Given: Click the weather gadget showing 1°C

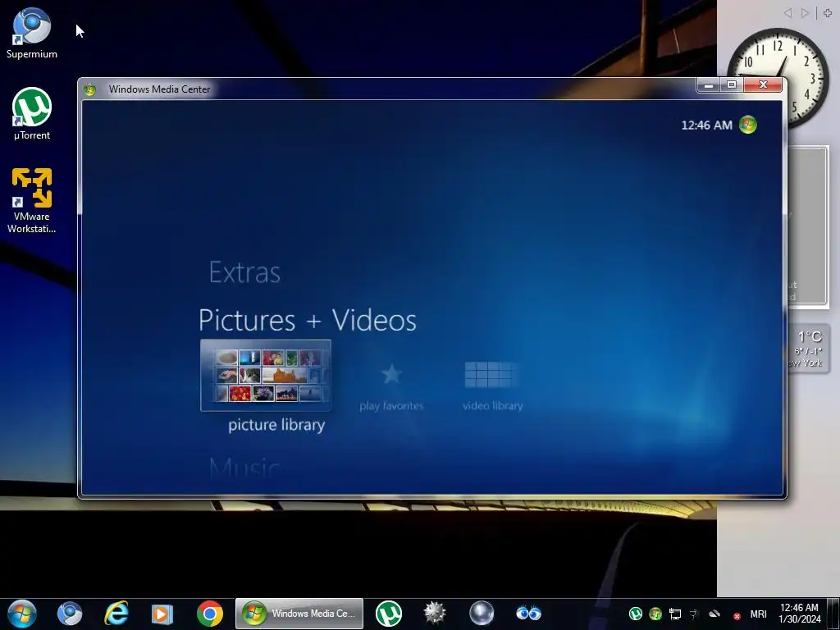Looking at the screenshot, I should tap(809, 349).
